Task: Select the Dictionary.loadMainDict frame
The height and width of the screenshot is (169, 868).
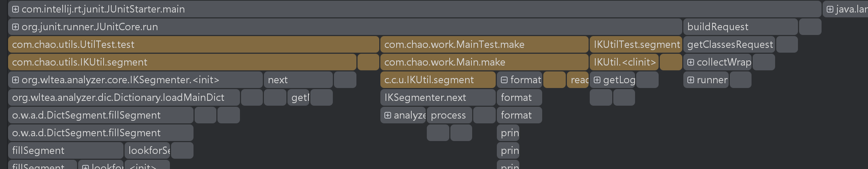Action: (124, 98)
